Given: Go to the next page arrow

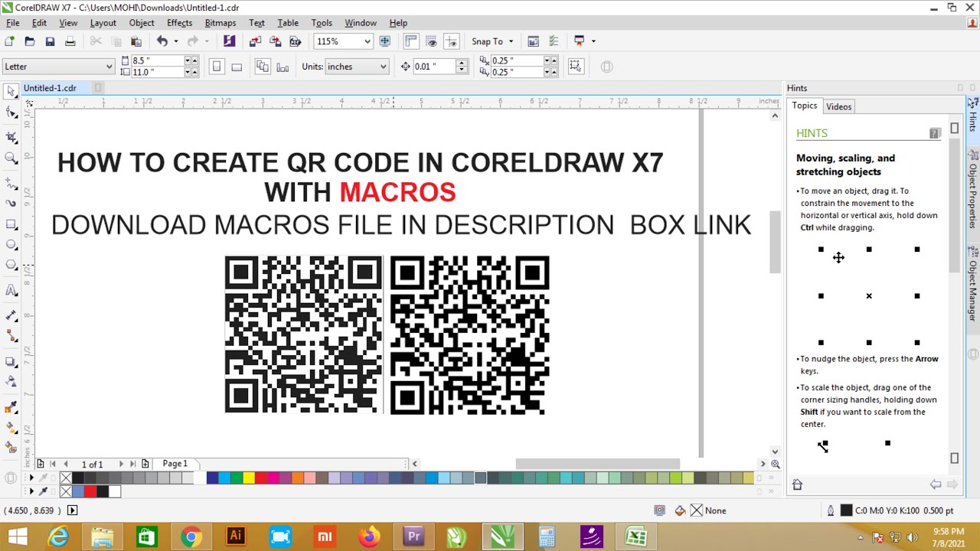Looking at the screenshot, I should click(121, 464).
